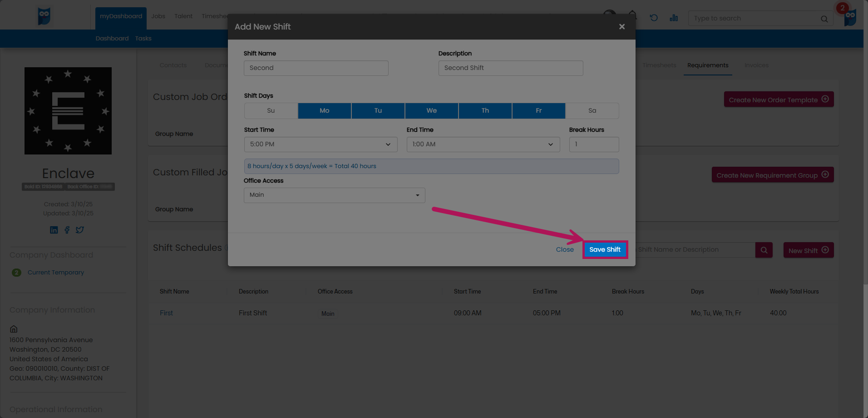
Task: Click the Facebook icon under Enclave
Action: (67, 230)
